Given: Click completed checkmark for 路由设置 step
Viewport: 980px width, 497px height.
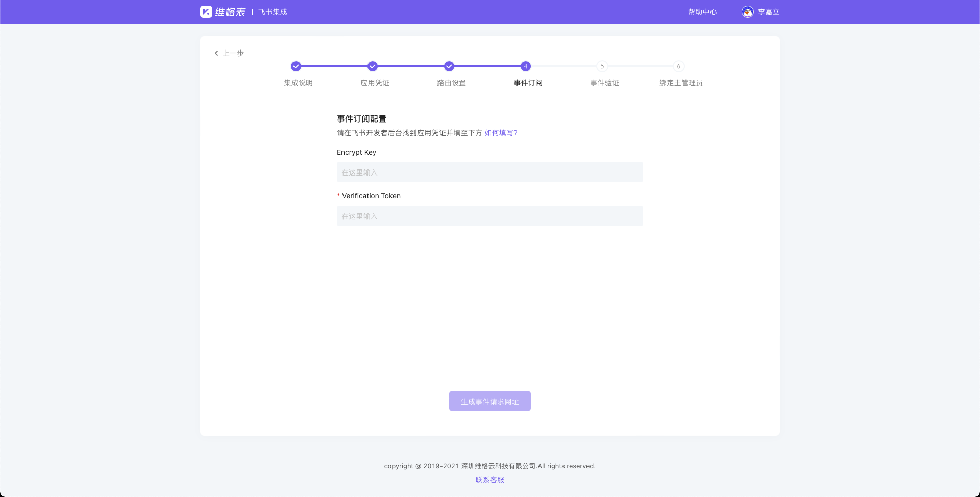Looking at the screenshot, I should point(449,66).
